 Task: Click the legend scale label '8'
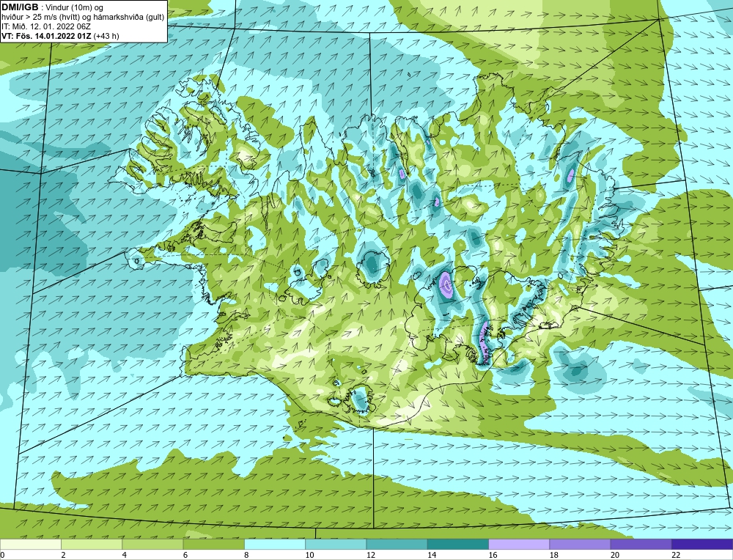[x=246, y=555]
